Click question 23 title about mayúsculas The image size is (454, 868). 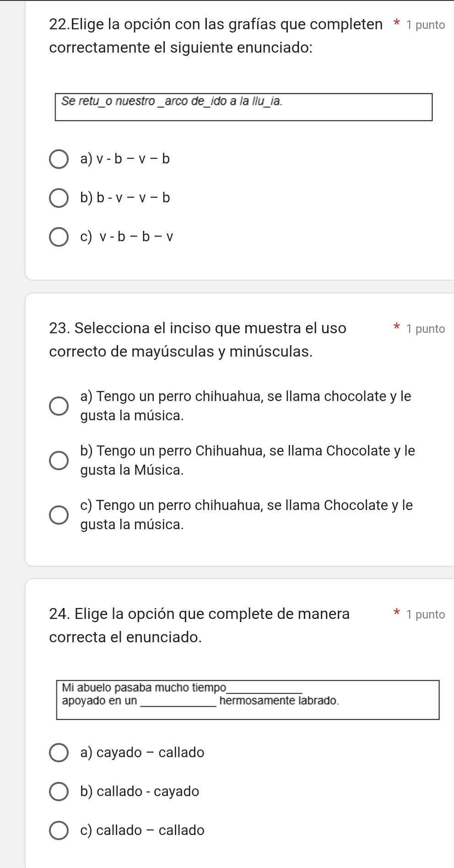coord(198,340)
